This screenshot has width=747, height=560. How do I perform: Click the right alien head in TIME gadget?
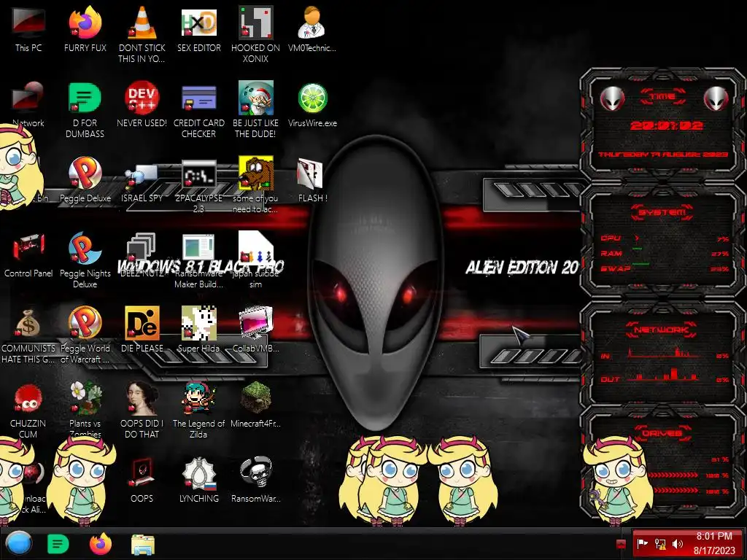pos(716,98)
